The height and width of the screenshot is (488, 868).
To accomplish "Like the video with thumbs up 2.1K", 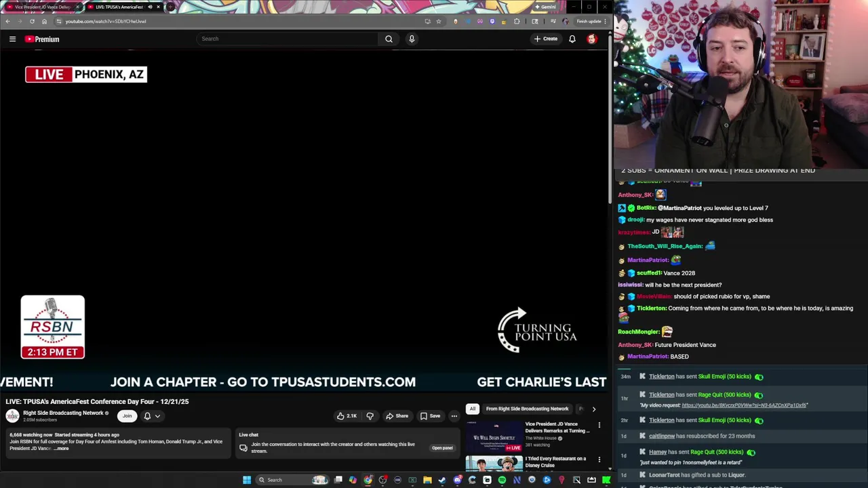I will point(347,416).
